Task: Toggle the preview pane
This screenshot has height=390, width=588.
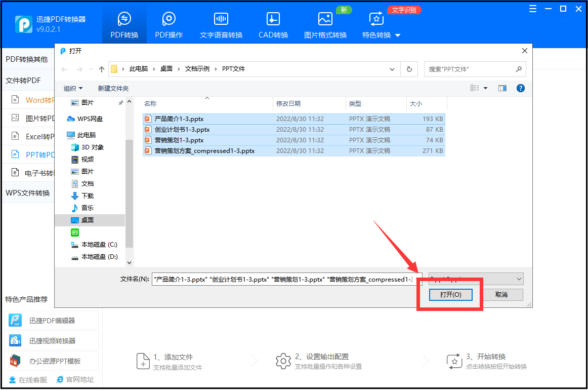Action: [x=502, y=88]
